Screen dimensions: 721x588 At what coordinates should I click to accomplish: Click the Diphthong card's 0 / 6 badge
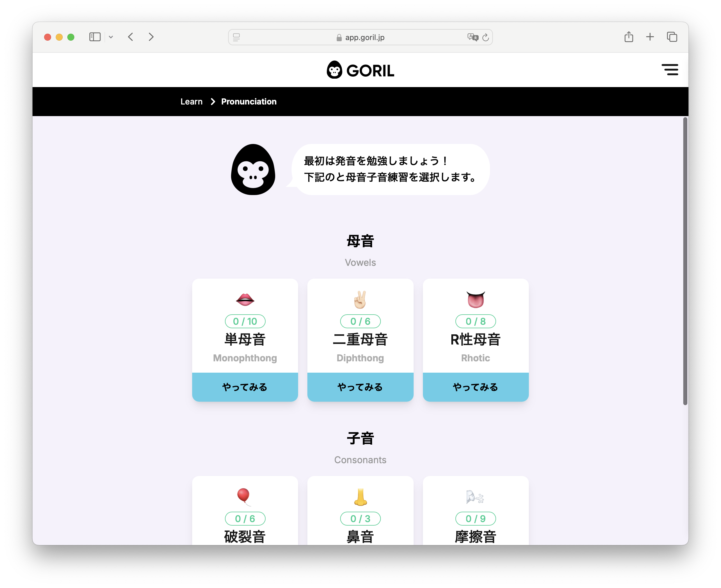360,321
